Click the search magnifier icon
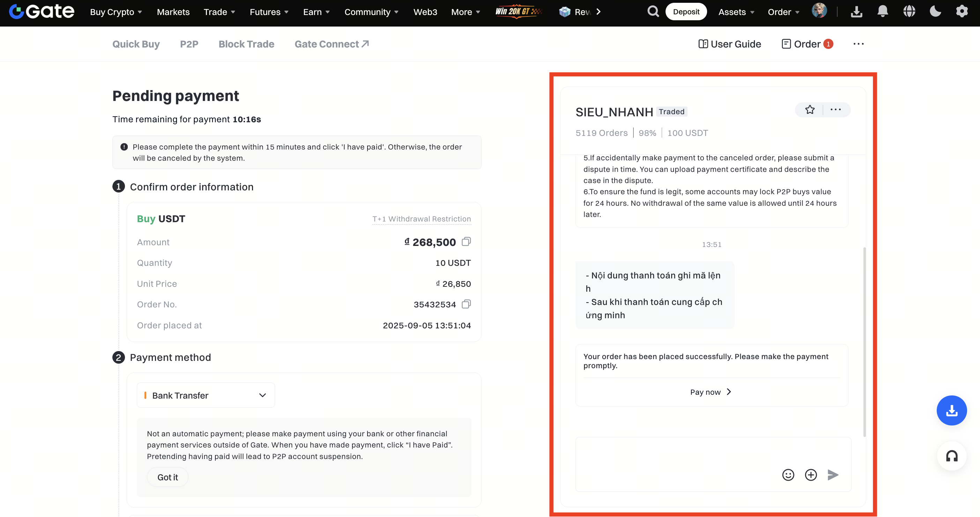980x517 pixels. tap(653, 12)
